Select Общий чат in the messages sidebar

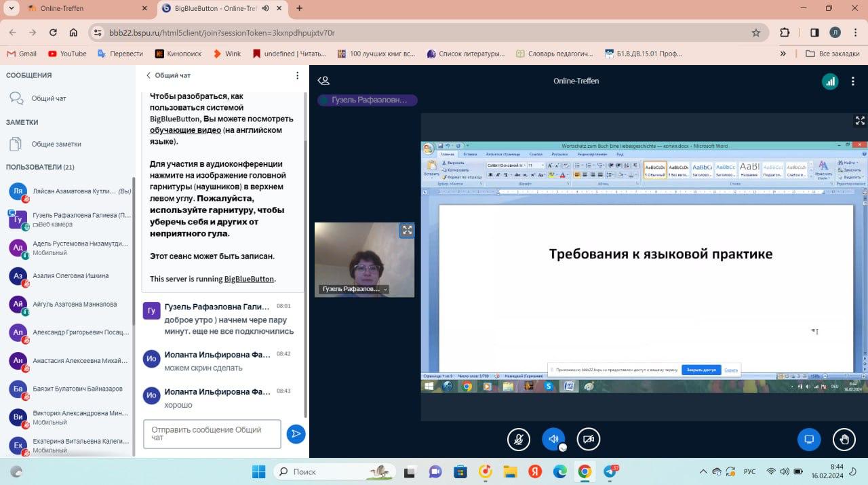tap(48, 98)
